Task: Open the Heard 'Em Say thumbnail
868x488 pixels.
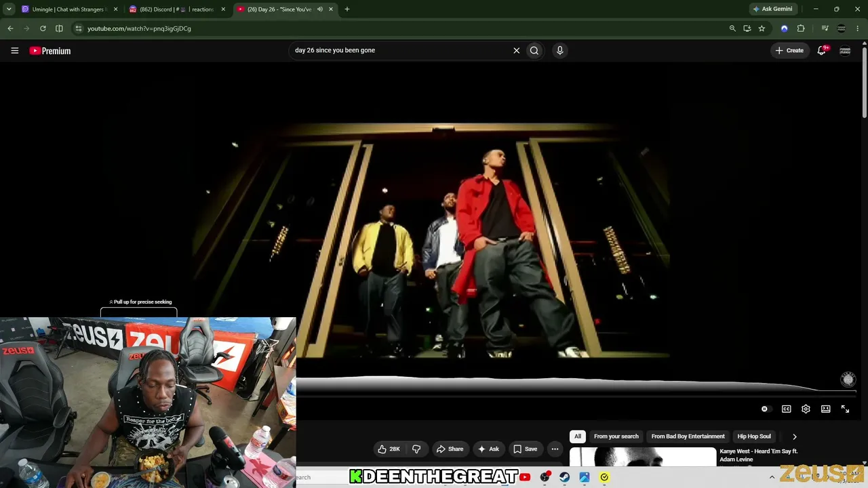Action: coord(643,457)
